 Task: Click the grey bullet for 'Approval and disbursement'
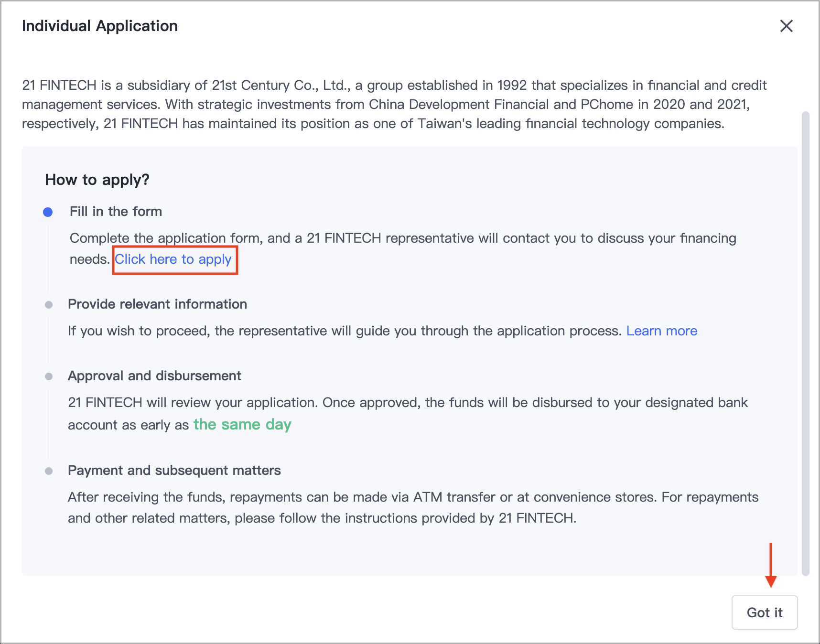(x=49, y=376)
